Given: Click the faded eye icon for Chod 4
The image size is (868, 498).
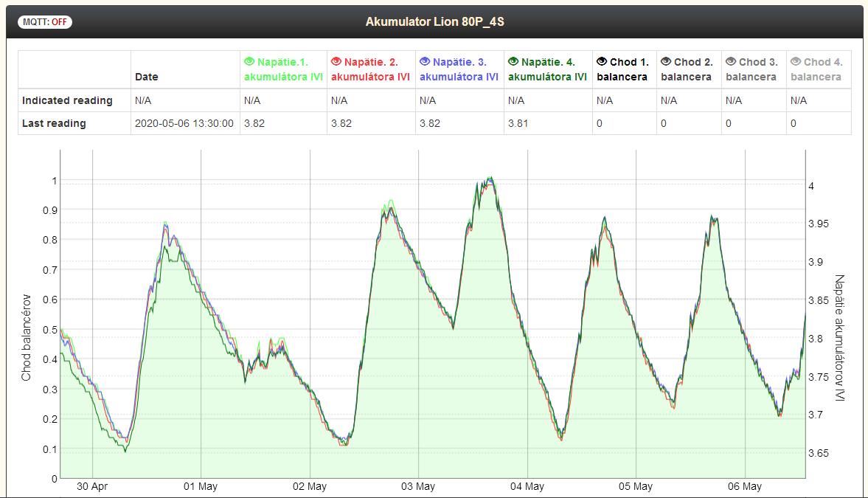Looking at the screenshot, I should pos(796,62).
